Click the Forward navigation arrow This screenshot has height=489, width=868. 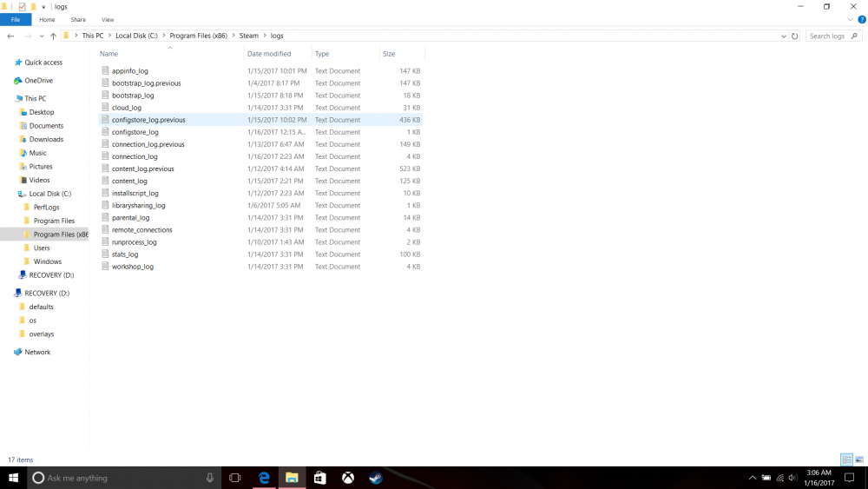[28, 36]
